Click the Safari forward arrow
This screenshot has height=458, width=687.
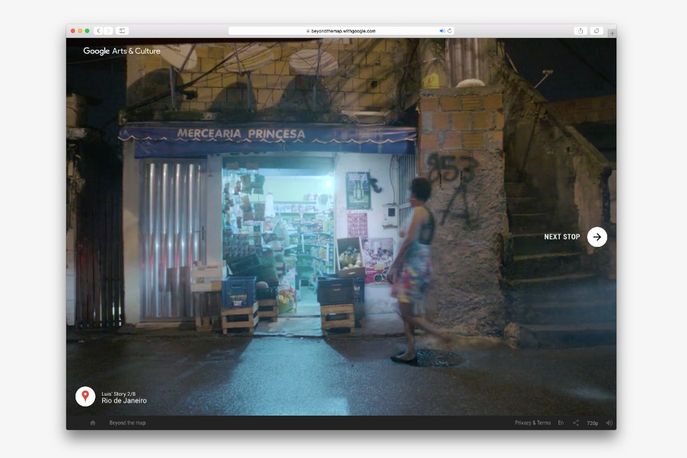tap(107, 31)
